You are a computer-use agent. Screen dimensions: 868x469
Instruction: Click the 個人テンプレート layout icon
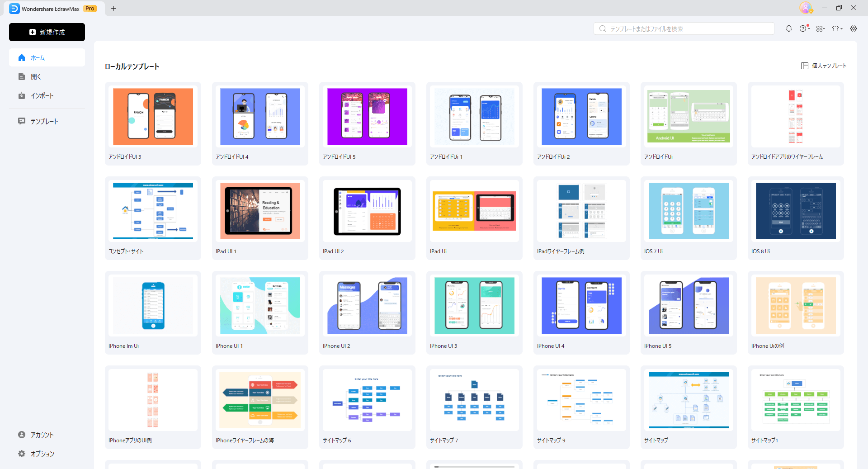[805, 66]
